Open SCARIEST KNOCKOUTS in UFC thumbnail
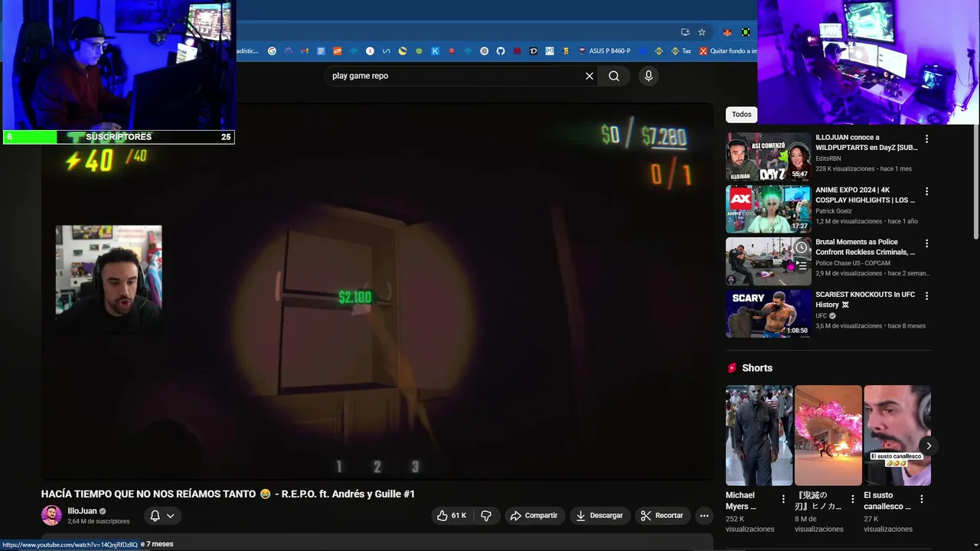The height and width of the screenshot is (551, 980). coord(768,313)
